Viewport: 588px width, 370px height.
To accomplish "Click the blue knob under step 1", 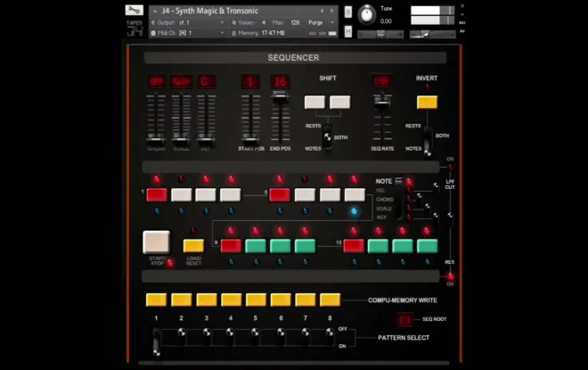I will click(x=157, y=211).
